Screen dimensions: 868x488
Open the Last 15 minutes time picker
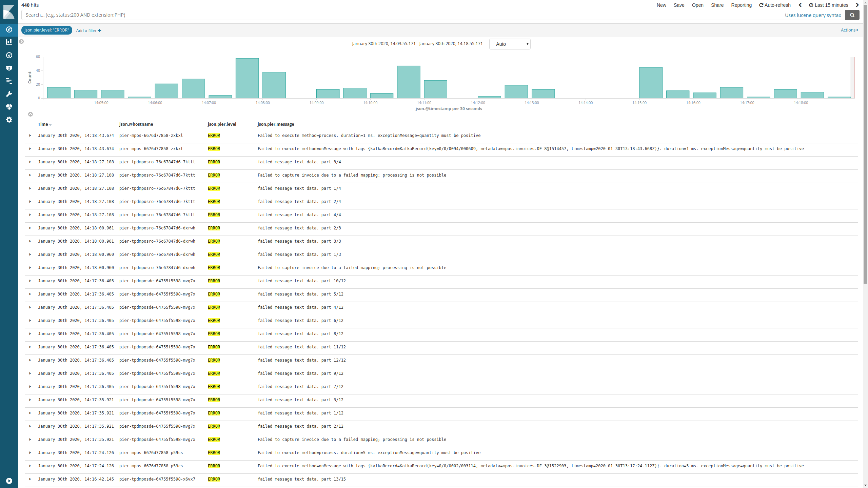[829, 5]
